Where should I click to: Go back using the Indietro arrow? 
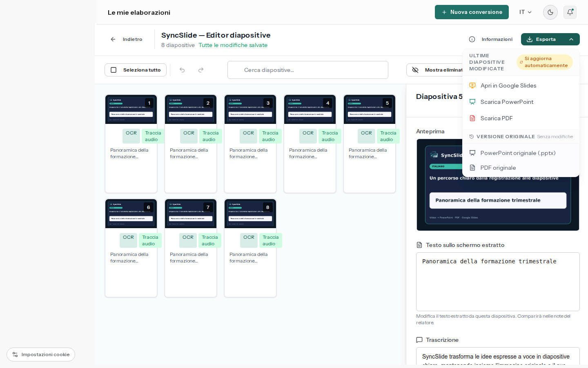[x=126, y=39]
